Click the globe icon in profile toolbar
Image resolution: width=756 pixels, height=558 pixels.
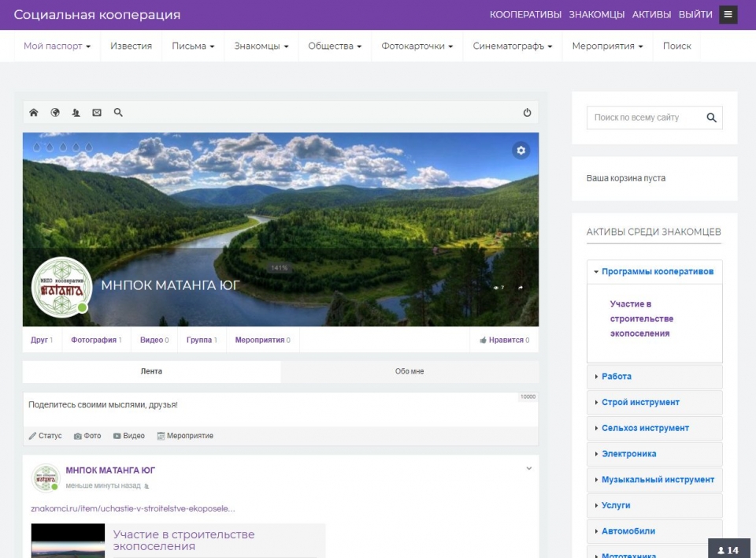(55, 113)
